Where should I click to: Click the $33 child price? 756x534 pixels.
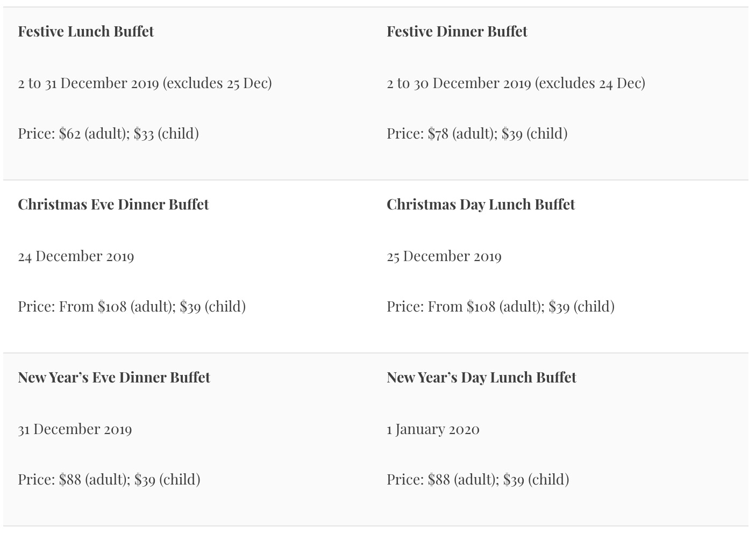coord(144,133)
